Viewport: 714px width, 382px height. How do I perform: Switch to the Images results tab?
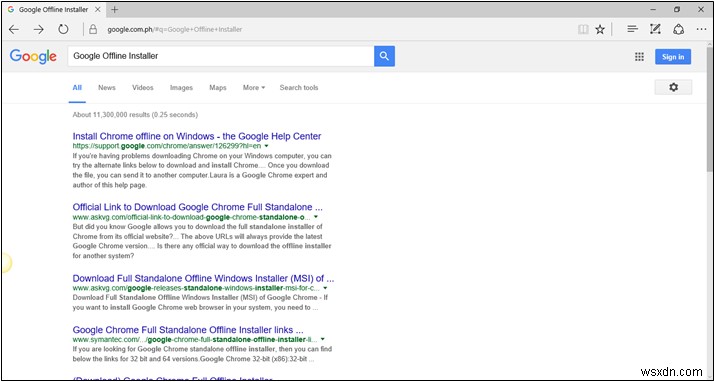(181, 87)
